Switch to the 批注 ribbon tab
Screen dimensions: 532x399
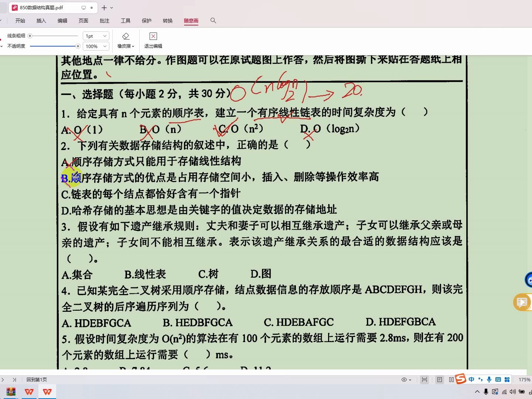tap(105, 21)
